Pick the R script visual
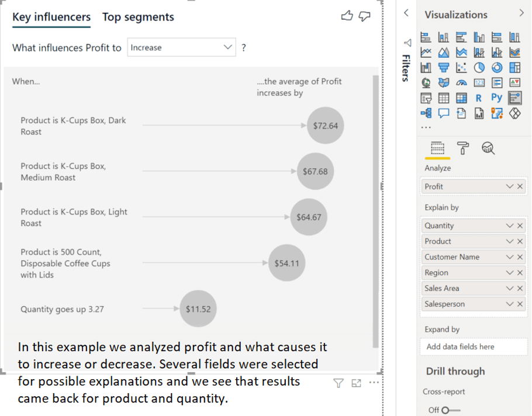This screenshot has width=532, height=416. pos(478,98)
